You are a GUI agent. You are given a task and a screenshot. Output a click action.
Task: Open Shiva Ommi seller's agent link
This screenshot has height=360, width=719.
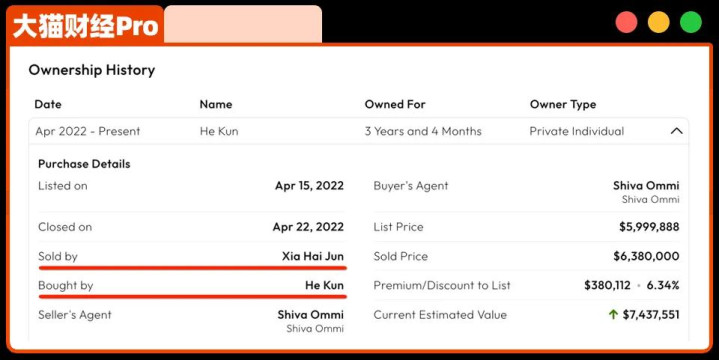(310, 315)
